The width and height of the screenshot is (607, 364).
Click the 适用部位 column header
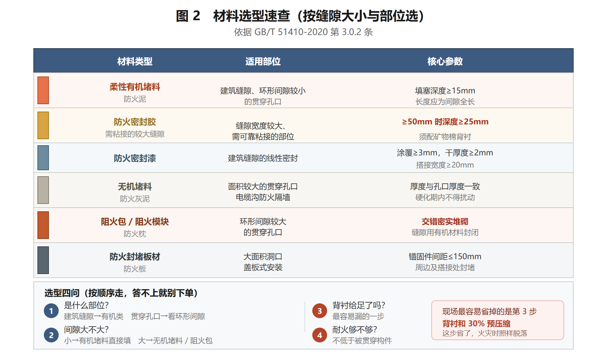[263, 61]
